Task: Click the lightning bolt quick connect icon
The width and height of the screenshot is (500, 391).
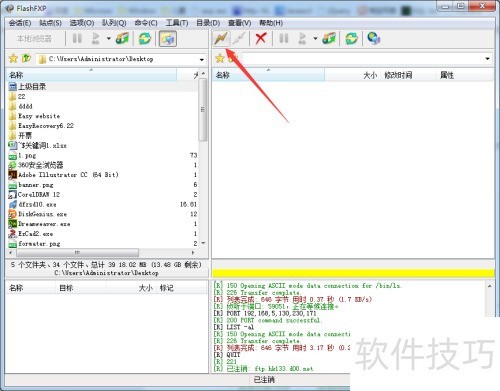Action: (221, 39)
